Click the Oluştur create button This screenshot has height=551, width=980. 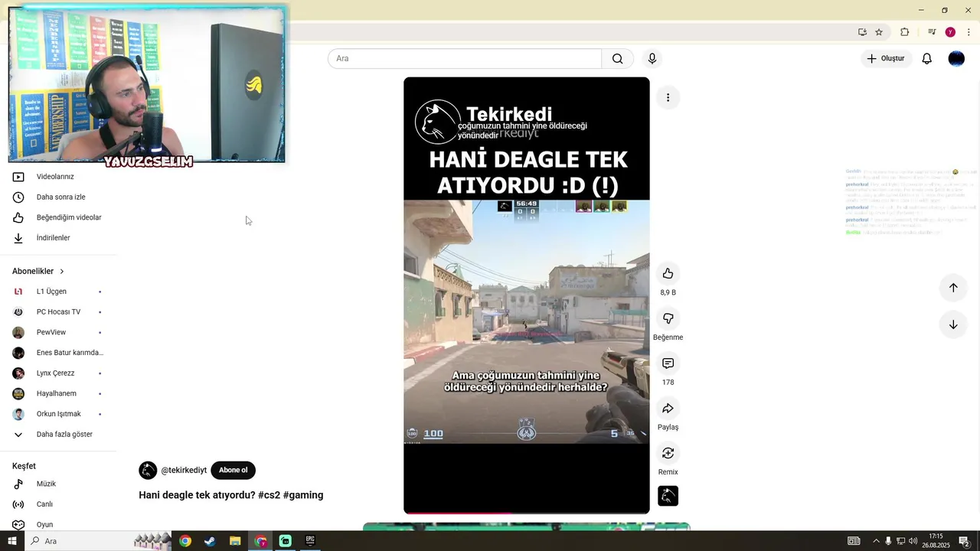tap(885, 59)
